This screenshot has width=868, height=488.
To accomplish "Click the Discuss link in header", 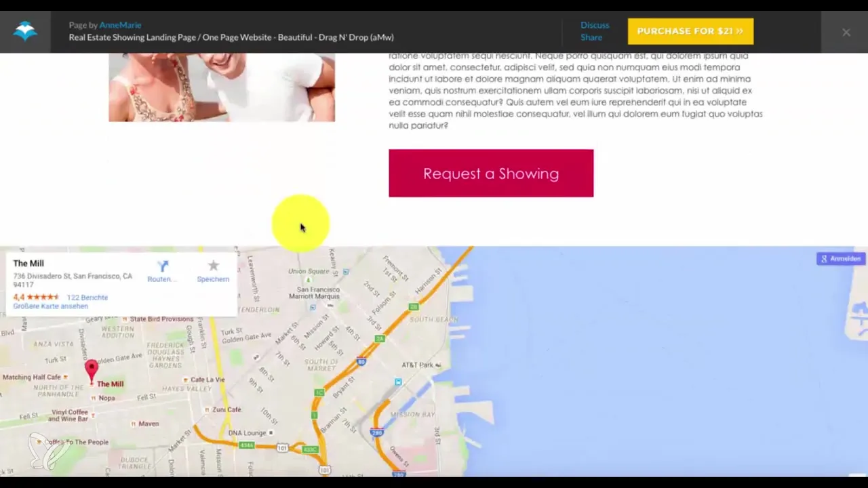I will coord(595,25).
